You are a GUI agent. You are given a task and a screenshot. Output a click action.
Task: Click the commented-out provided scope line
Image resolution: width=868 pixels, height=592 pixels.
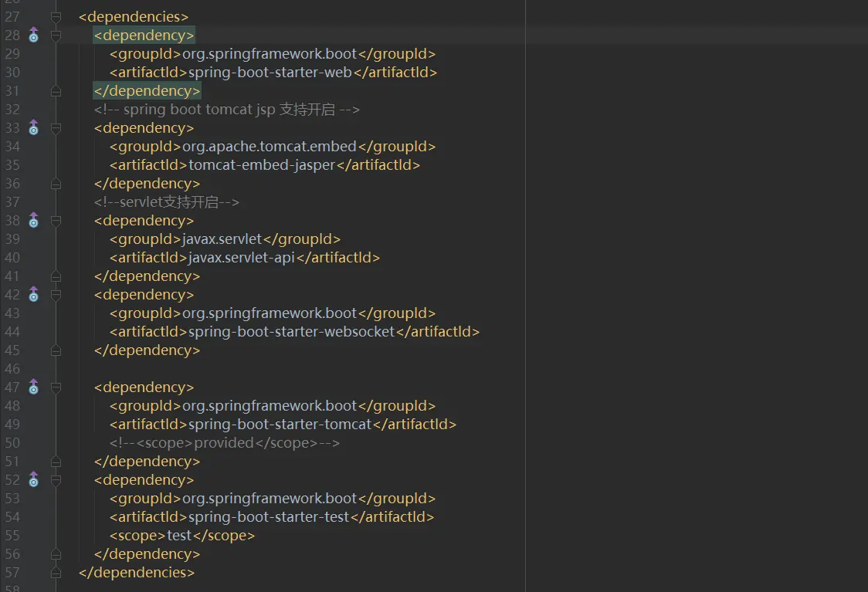225,442
